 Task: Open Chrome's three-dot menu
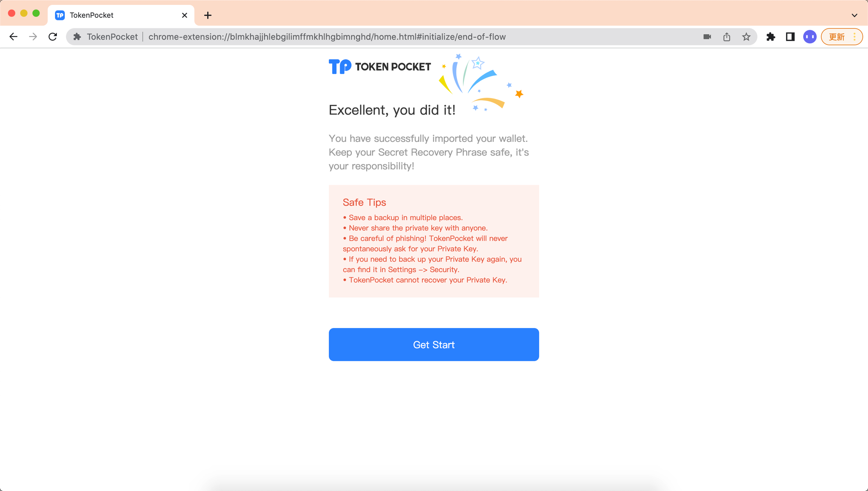(x=854, y=37)
